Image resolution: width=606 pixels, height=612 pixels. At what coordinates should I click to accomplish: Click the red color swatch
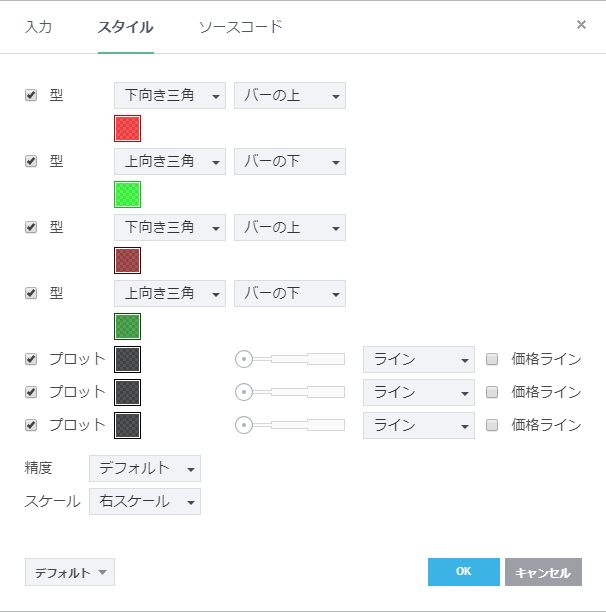pos(128,128)
